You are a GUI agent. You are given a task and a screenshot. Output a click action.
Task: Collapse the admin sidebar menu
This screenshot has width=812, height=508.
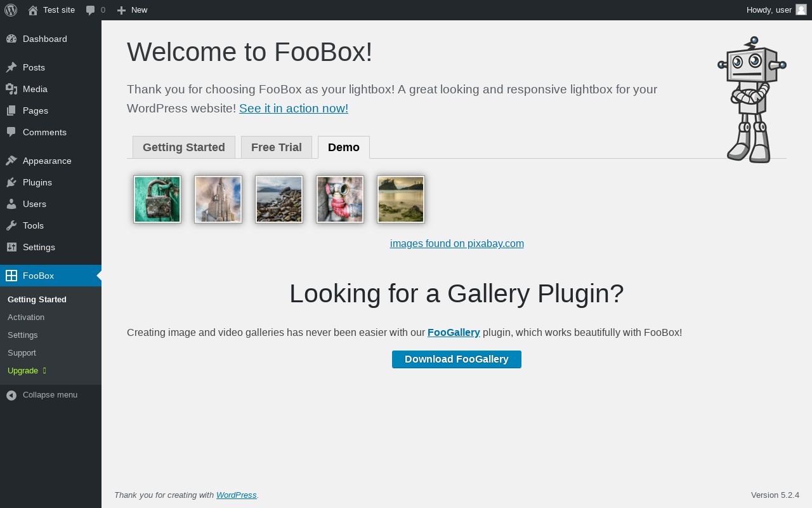(43, 395)
